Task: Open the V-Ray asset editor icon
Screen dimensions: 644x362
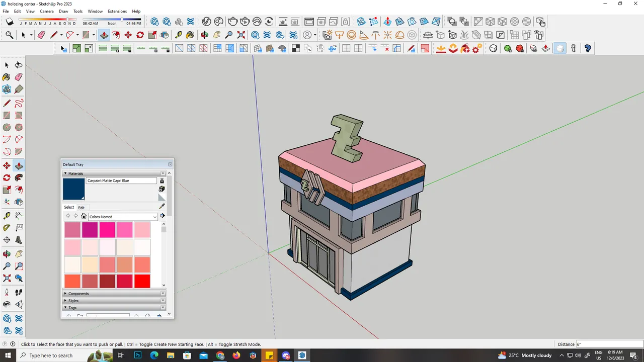Action: pyautogui.click(x=206, y=22)
